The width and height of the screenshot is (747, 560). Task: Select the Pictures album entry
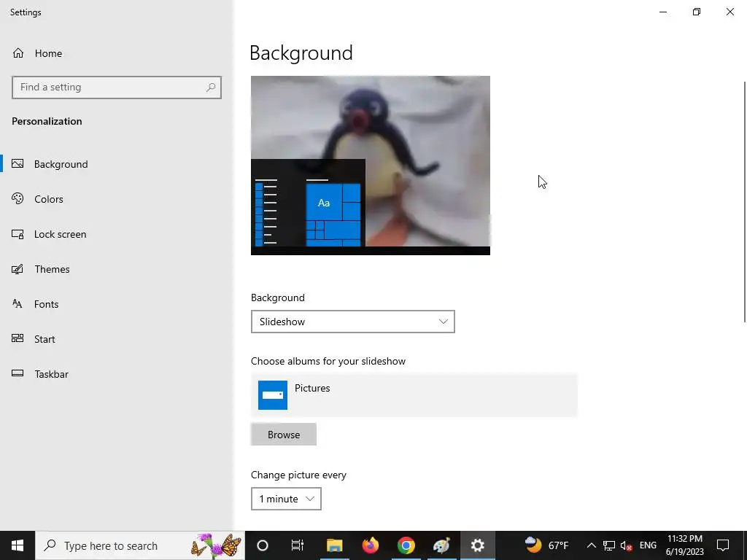coord(414,395)
